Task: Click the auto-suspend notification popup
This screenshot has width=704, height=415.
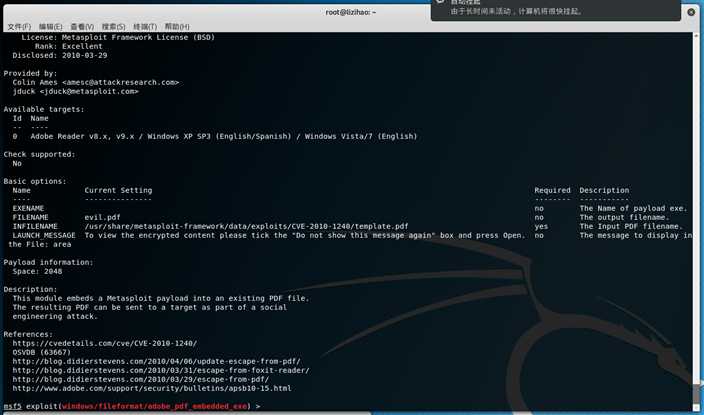Action: tap(555, 10)
